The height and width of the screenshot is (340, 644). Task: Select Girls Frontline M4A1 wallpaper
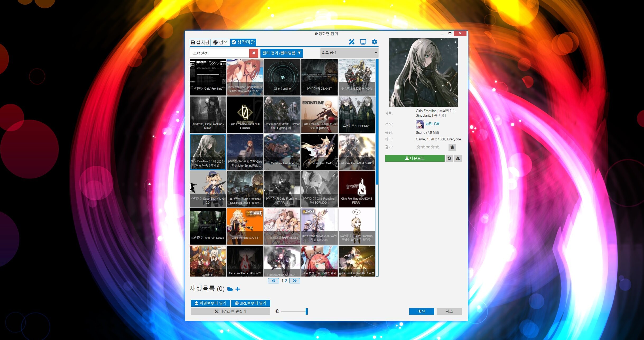208,114
